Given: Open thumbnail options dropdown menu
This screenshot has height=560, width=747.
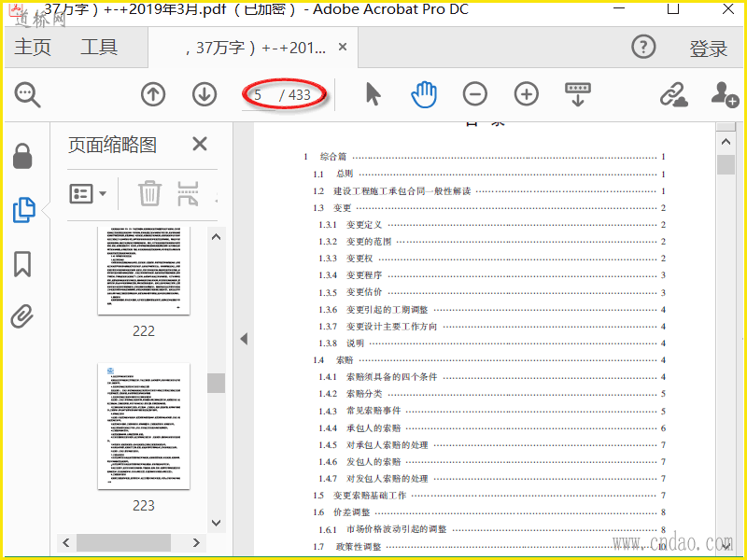Looking at the screenshot, I should [88, 193].
